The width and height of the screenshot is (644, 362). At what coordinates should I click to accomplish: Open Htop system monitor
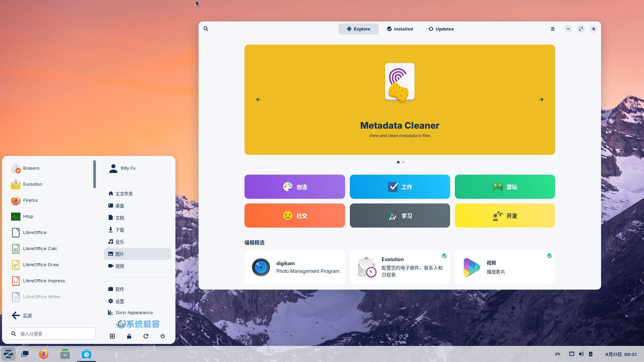(x=28, y=216)
